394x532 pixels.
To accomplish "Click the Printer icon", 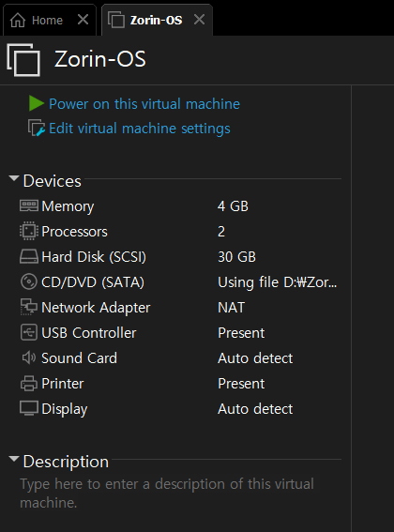I will pyautogui.click(x=29, y=384).
